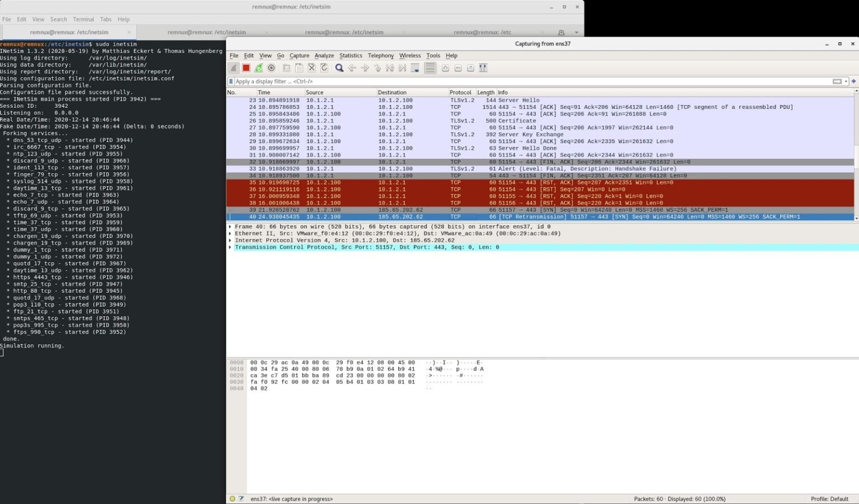Sort packets by the Protocol column

[x=461, y=92]
